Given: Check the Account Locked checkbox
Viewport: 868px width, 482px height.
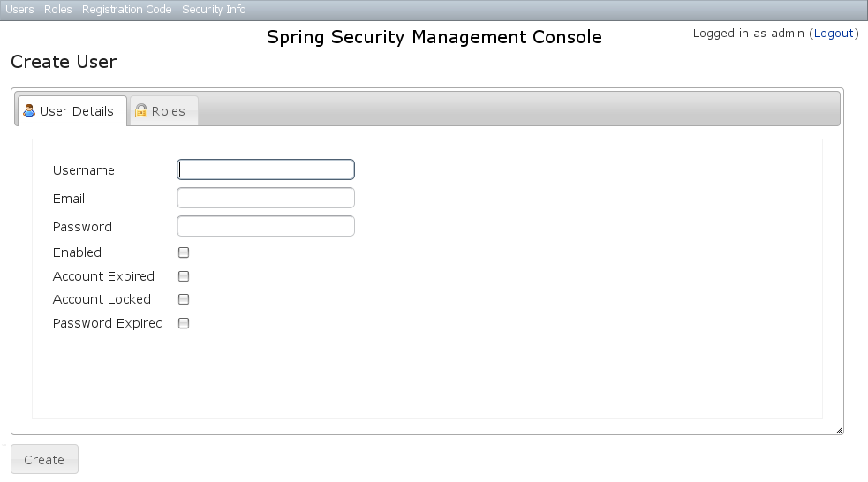Looking at the screenshot, I should 184,299.
